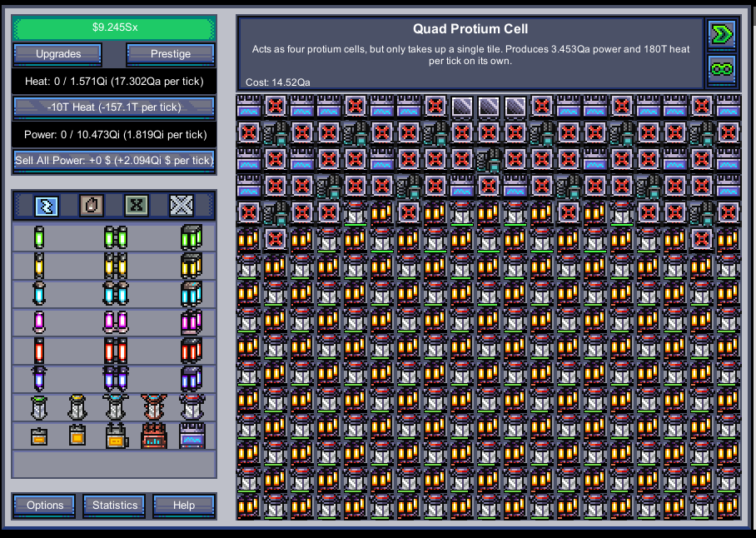Select the dual green uranium cell

pos(116,237)
